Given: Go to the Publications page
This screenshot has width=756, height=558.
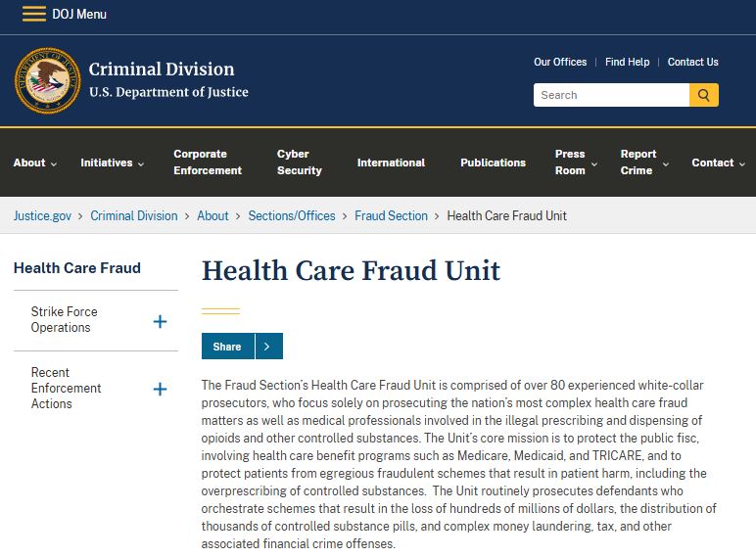Looking at the screenshot, I should (493, 163).
